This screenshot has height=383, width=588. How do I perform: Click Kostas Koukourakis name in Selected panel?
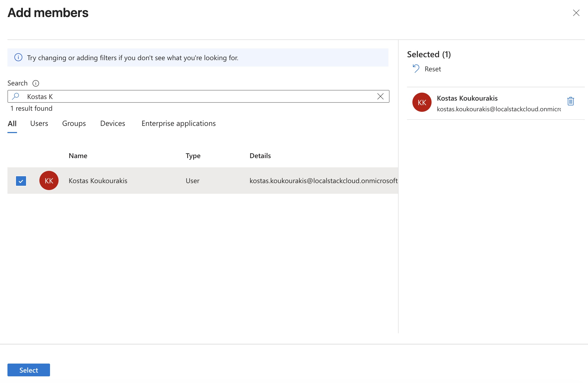[x=467, y=98]
